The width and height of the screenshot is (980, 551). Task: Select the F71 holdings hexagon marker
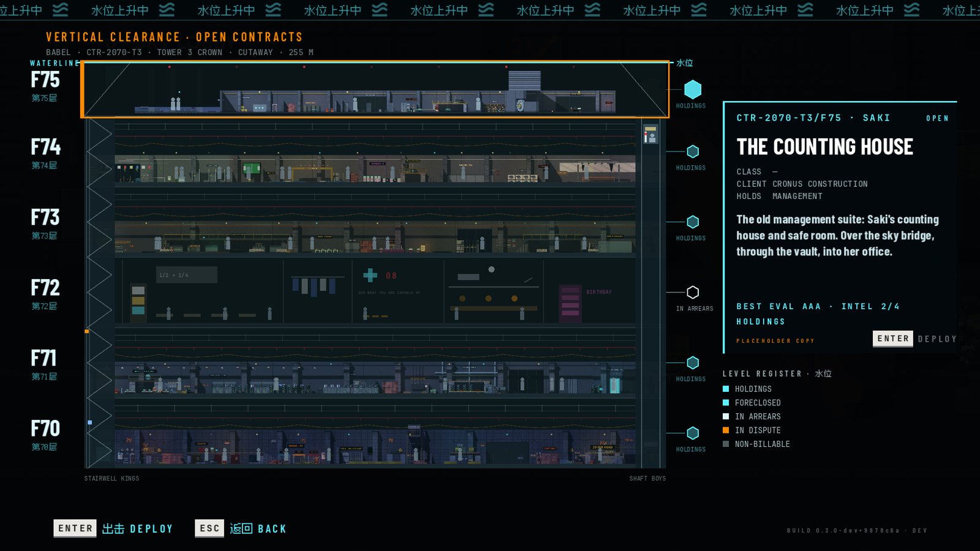(x=693, y=362)
